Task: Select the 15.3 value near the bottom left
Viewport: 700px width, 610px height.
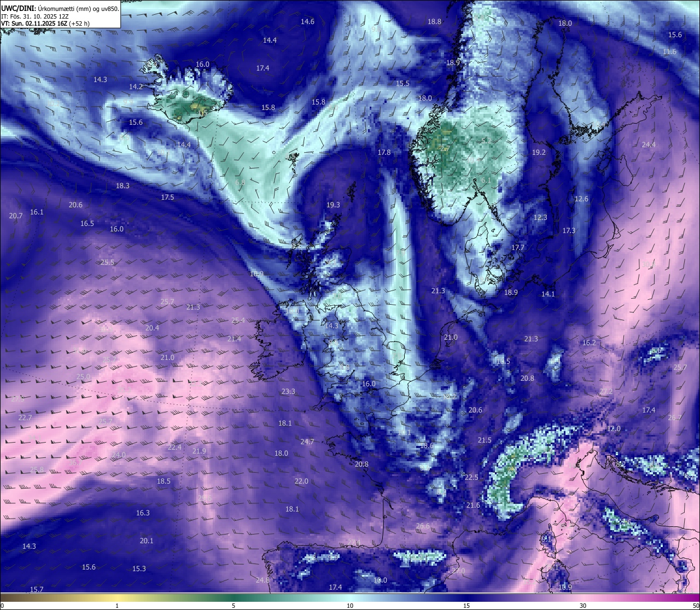Action: pyautogui.click(x=139, y=569)
